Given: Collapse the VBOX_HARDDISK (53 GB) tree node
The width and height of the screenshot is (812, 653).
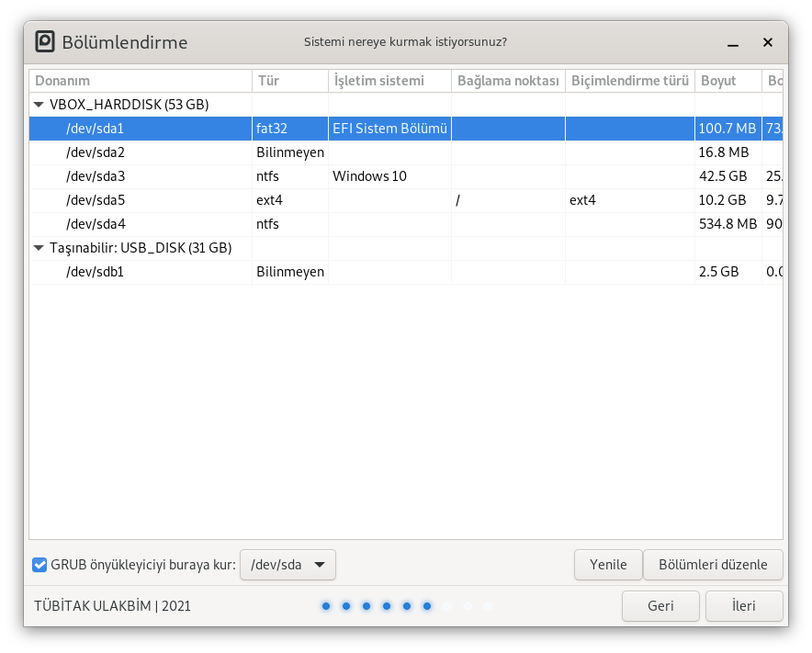Looking at the screenshot, I should 39,105.
